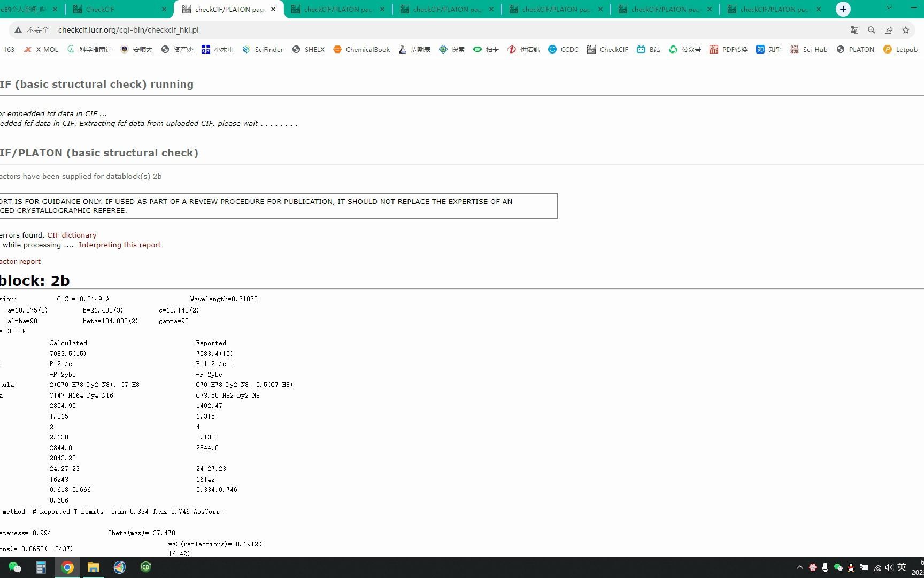Click the beta=104.838(2) value
The image size is (924, 578).
[x=110, y=321]
